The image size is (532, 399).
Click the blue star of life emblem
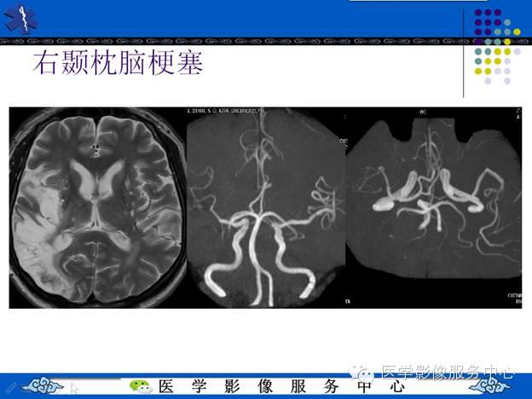(x=21, y=19)
